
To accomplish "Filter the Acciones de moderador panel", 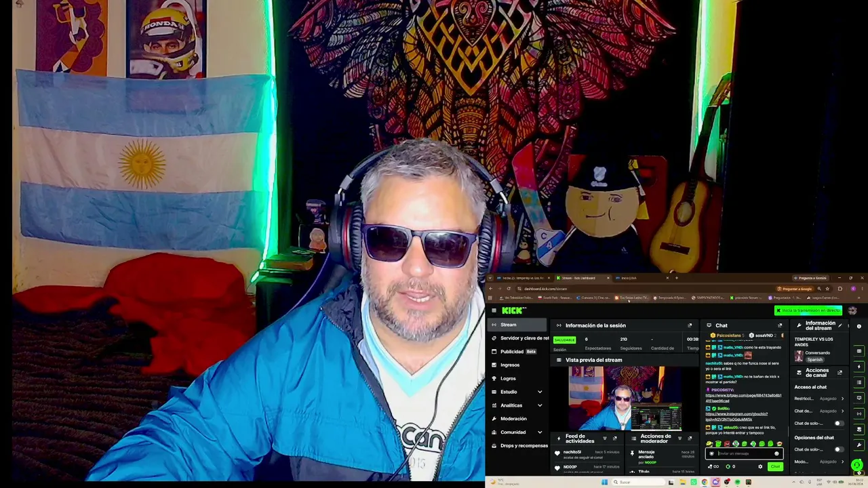I will click(679, 438).
